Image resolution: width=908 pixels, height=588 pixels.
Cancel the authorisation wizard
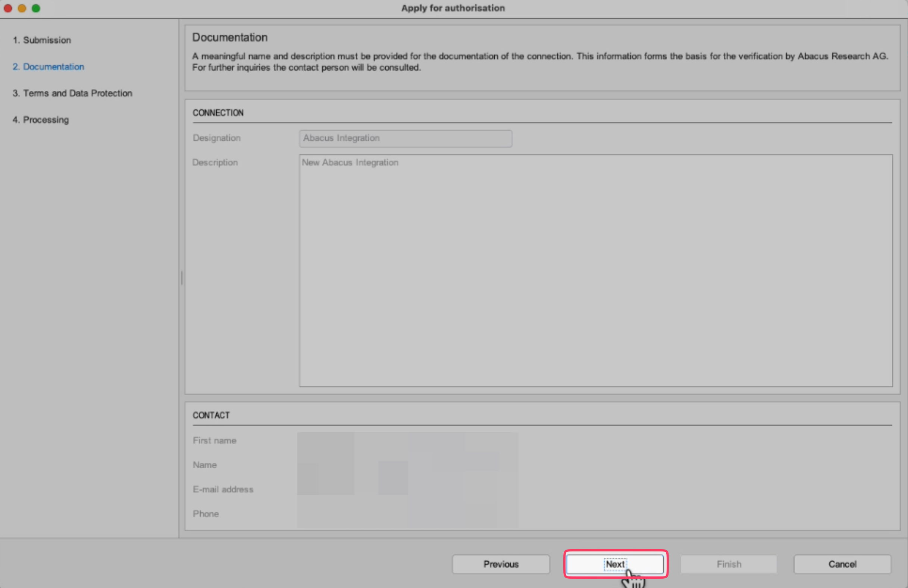[x=842, y=564]
